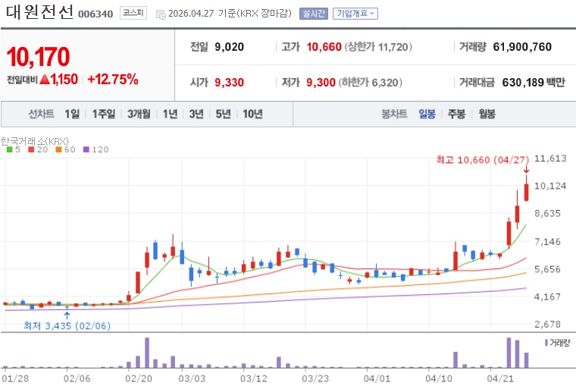Switch to the 3개월 line chart
Image resolution: width=576 pixels, height=392 pixels.
[139, 114]
